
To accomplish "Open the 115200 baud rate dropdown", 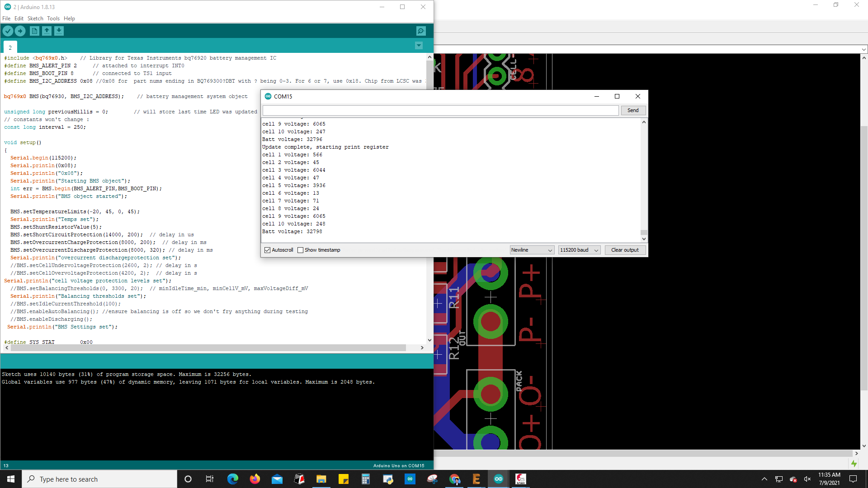I will 580,250.
